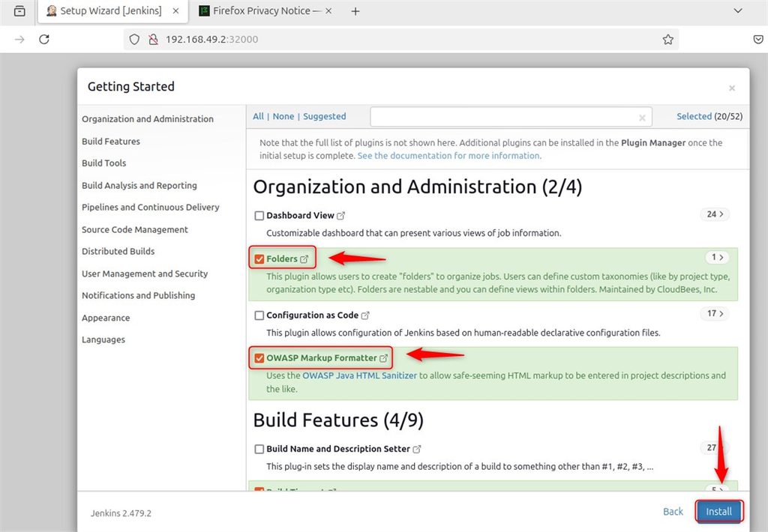Close the Firefox Privacy Notice tab
The height and width of the screenshot is (532, 768).
328,10
